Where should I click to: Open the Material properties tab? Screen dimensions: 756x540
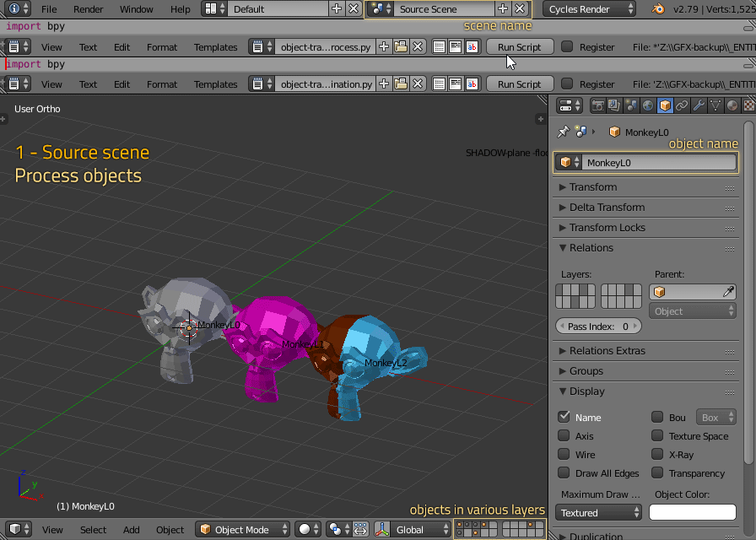click(732, 105)
